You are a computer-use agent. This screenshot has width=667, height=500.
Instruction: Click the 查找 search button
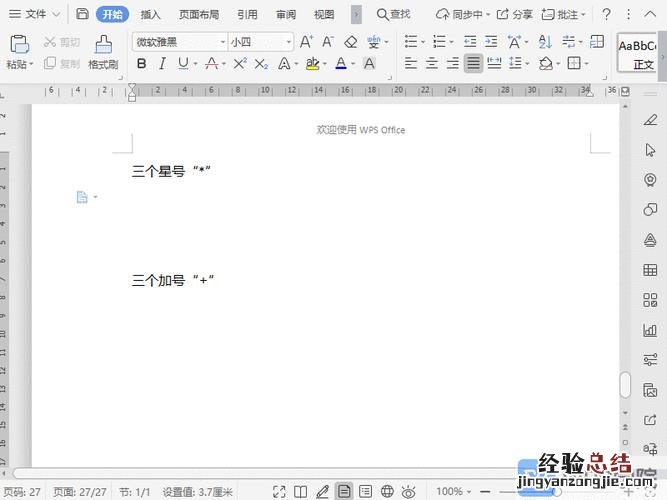tap(393, 15)
